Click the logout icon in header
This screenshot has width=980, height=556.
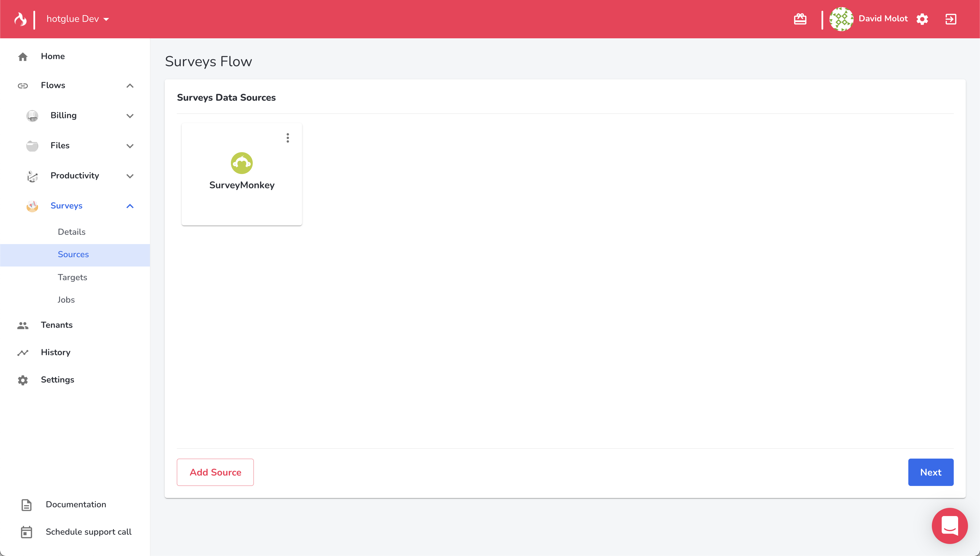coord(951,19)
